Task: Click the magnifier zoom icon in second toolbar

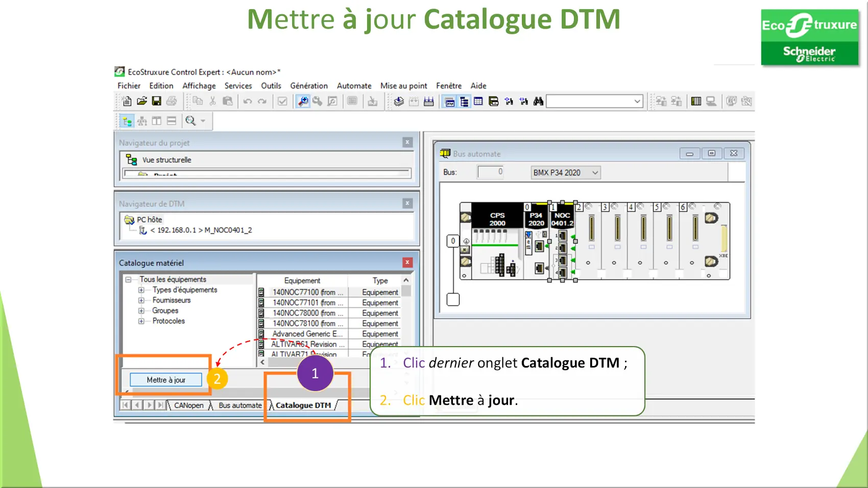Action: (x=190, y=121)
